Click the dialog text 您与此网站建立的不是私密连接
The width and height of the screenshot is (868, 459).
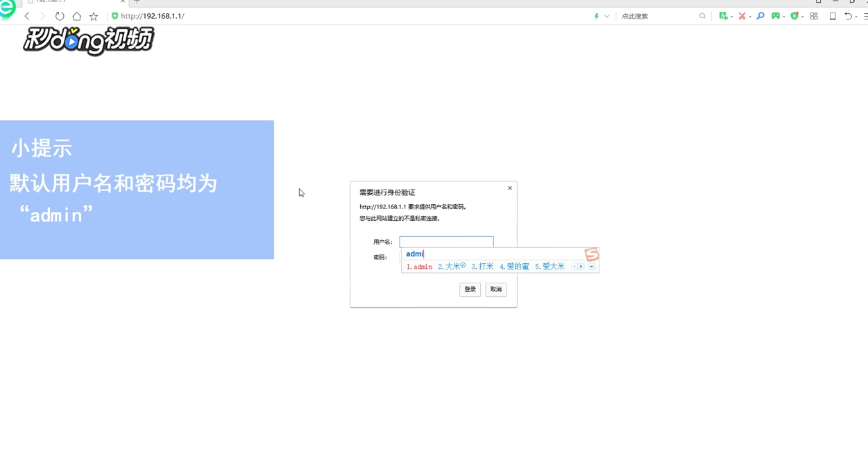coord(400,219)
